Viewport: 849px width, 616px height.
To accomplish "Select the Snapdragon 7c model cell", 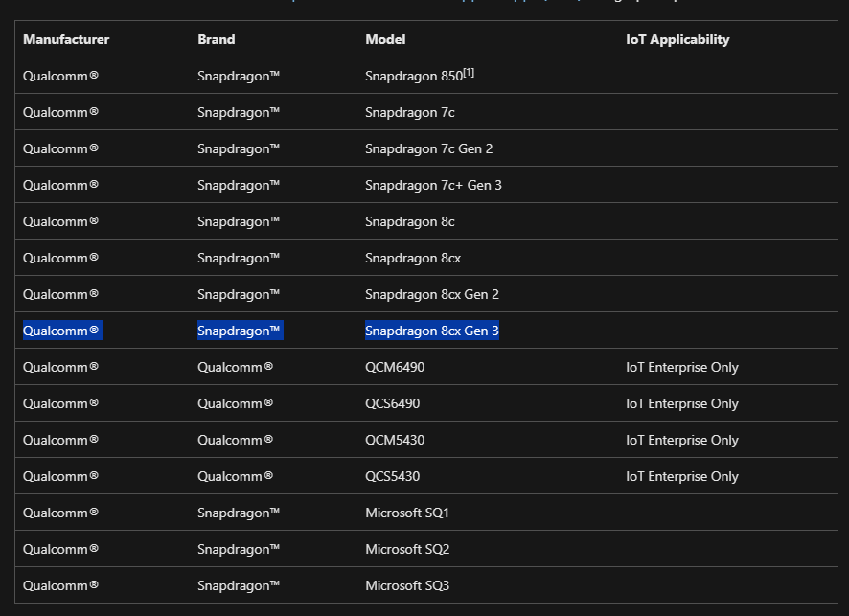I will pyautogui.click(x=410, y=112).
